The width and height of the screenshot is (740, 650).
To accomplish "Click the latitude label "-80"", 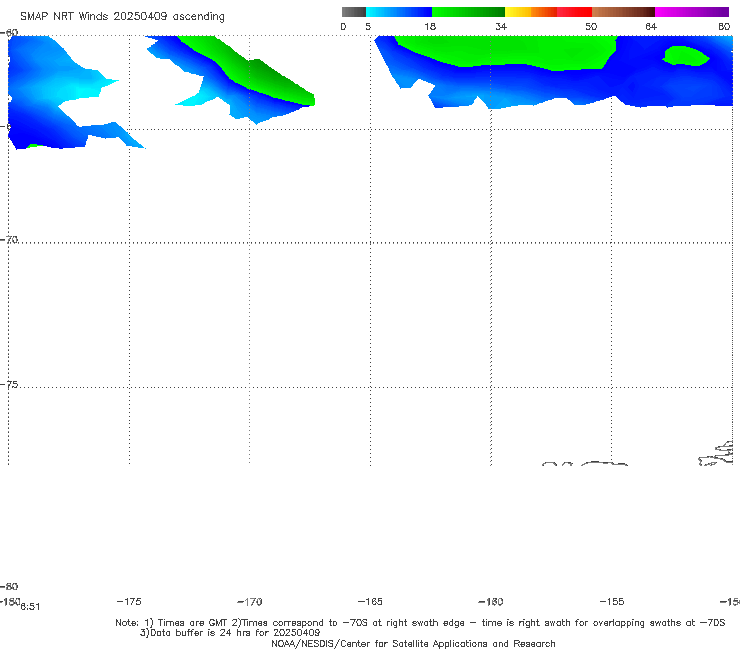I will pos(9,586).
